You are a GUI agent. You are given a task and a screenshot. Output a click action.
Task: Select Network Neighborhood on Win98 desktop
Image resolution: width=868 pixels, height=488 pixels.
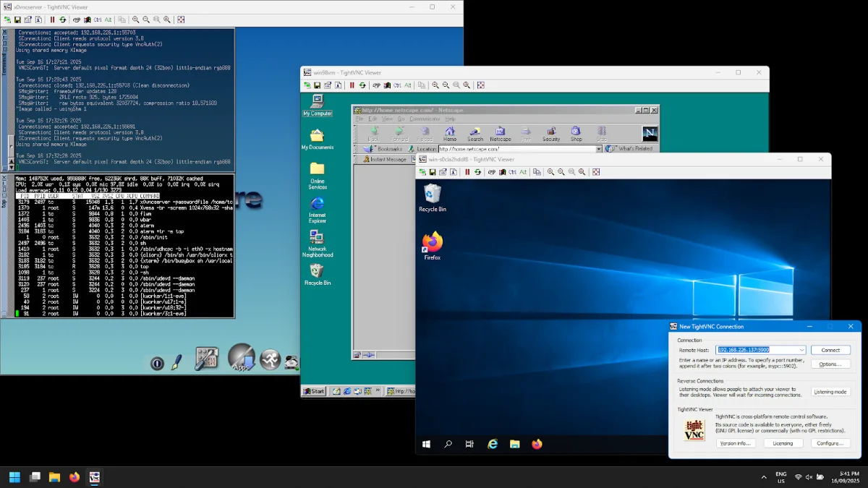[x=317, y=244]
